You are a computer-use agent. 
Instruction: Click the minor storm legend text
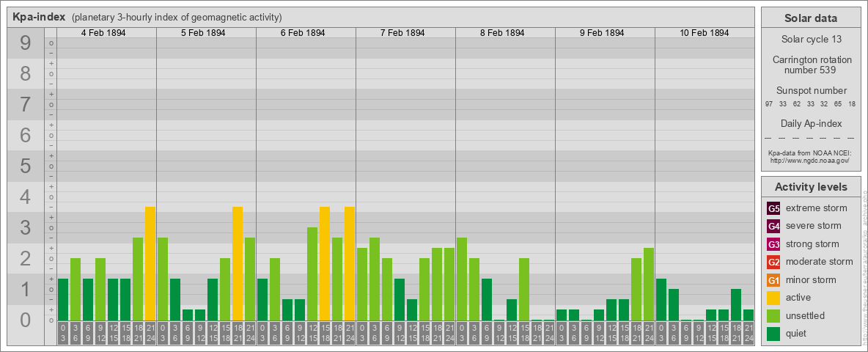[x=811, y=280]
